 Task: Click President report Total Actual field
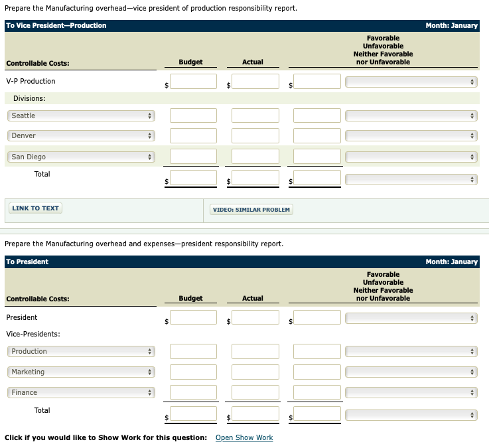(x=255, y=413)
